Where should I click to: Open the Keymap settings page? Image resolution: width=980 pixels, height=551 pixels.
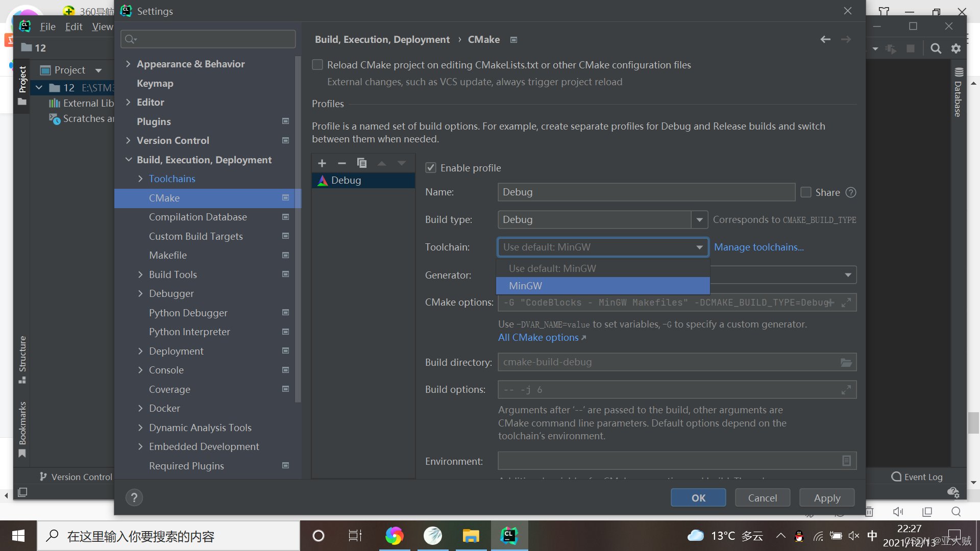[x=155, y=83]
